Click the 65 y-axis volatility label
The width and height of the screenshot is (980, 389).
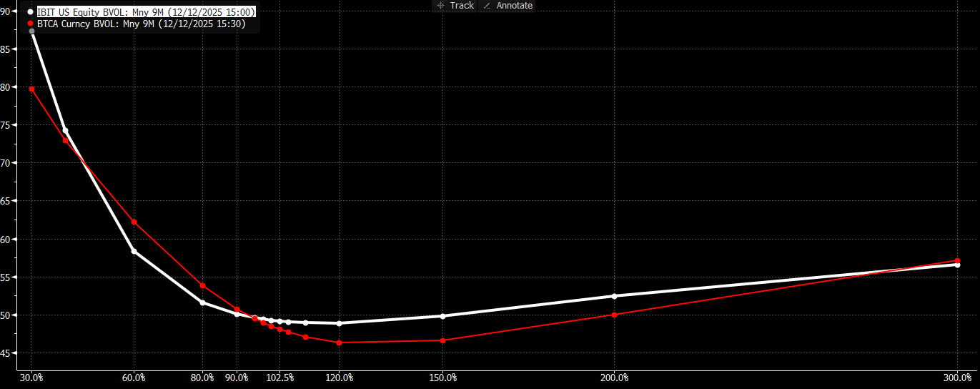(x=4, y=201)
